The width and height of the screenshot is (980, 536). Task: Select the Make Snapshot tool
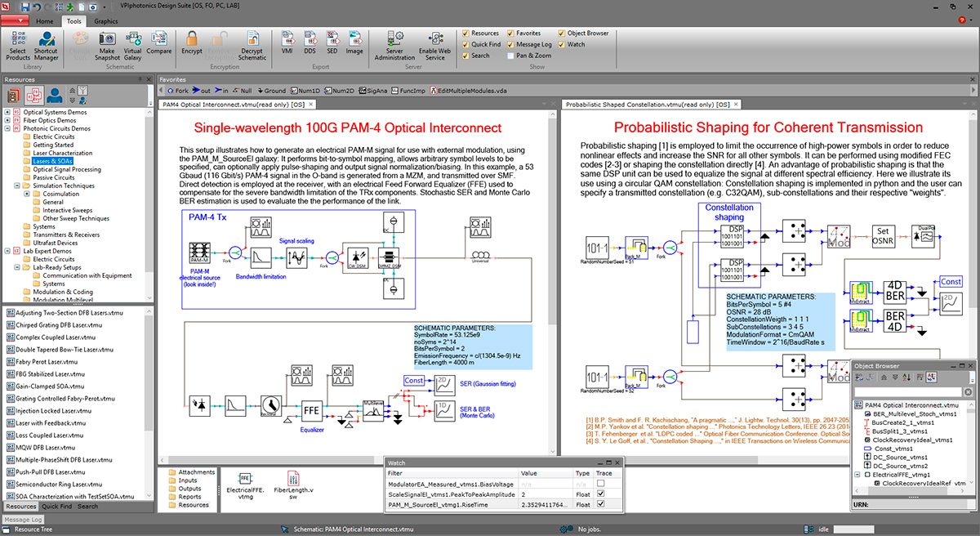point(107,41)
